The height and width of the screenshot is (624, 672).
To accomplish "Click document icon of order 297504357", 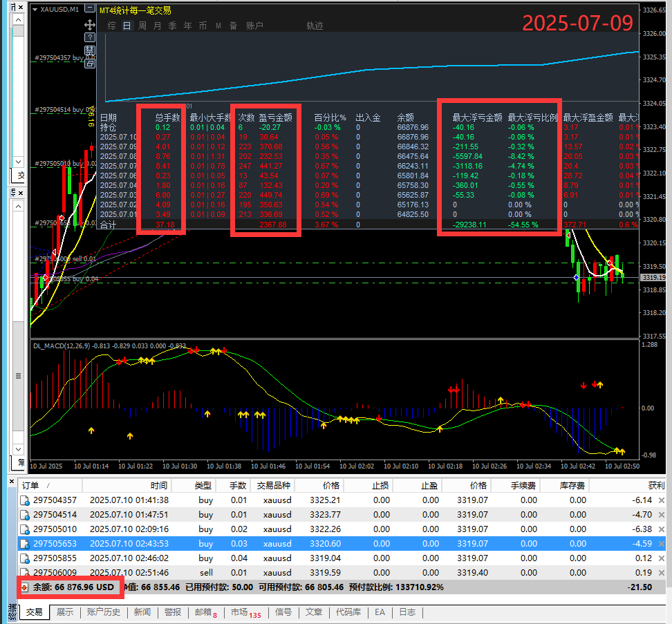I will pyautogui.click(x=25, y=500).
